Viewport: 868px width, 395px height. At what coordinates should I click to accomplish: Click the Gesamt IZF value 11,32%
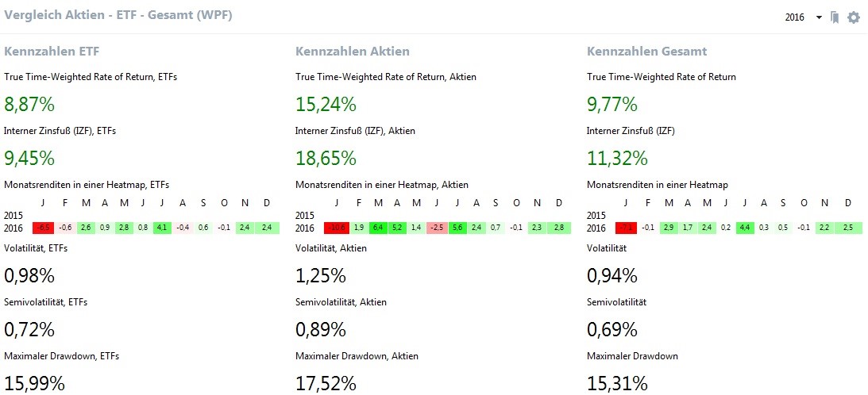click(x=617, y=158)
